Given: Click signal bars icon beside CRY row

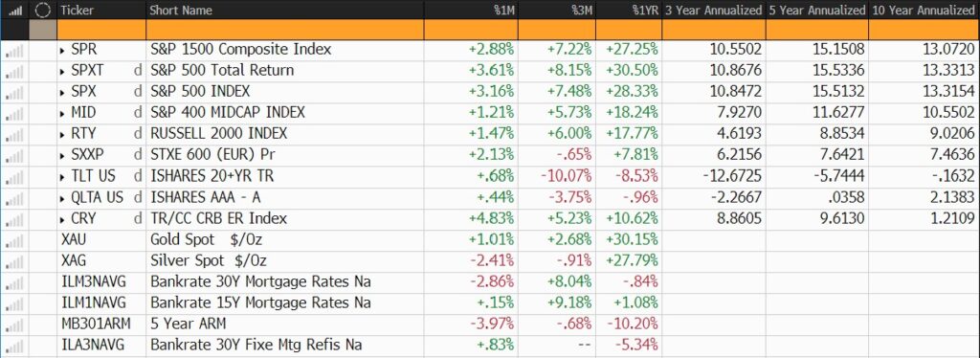Looking at the screenshot, I should tap(14, 219).
